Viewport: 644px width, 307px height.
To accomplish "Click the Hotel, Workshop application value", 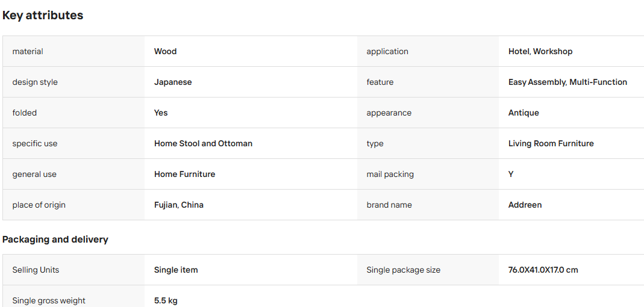I will (540, 51).
